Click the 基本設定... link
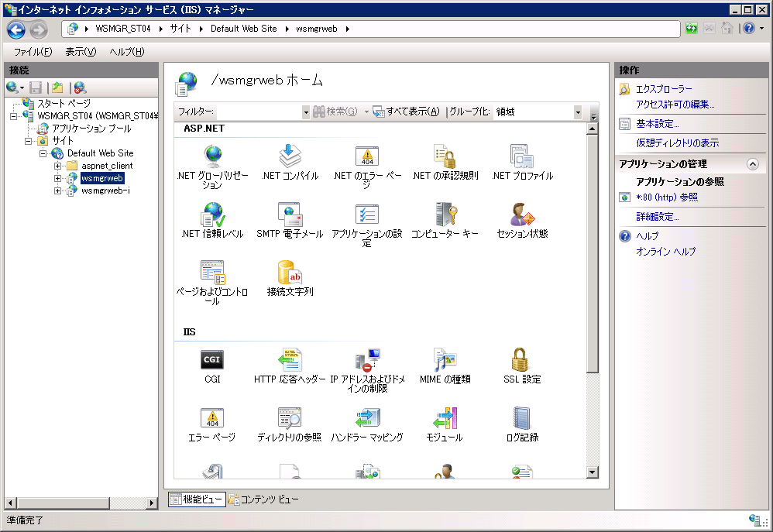 pyautogui.click(x=657, y=124)
